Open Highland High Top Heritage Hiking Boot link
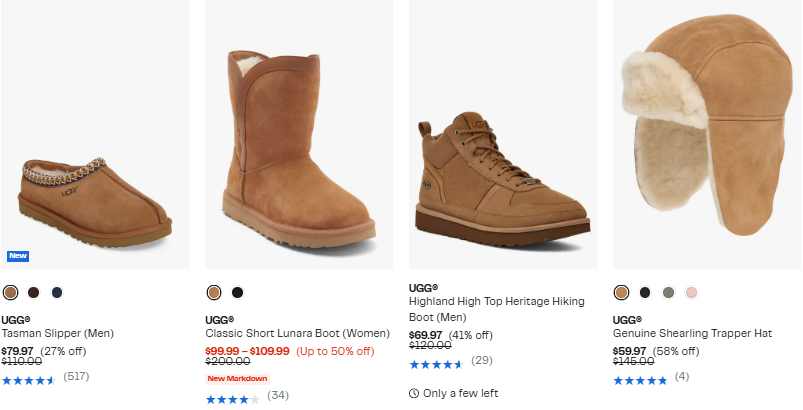Image resolution: width=803 pixels, height=410 pixels. click(498, 308)
